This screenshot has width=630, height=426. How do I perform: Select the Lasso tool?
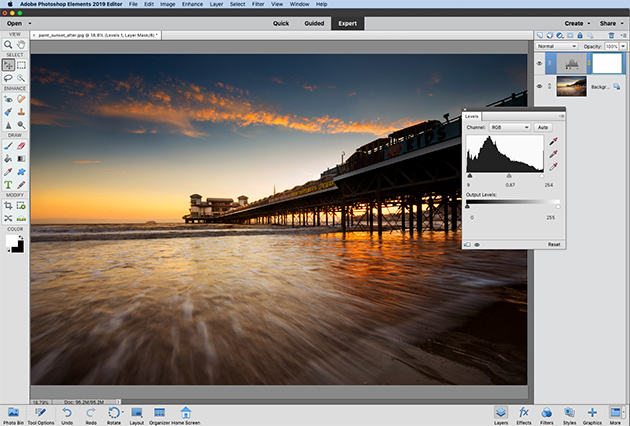pyautogui.click(x=8, y=78)
